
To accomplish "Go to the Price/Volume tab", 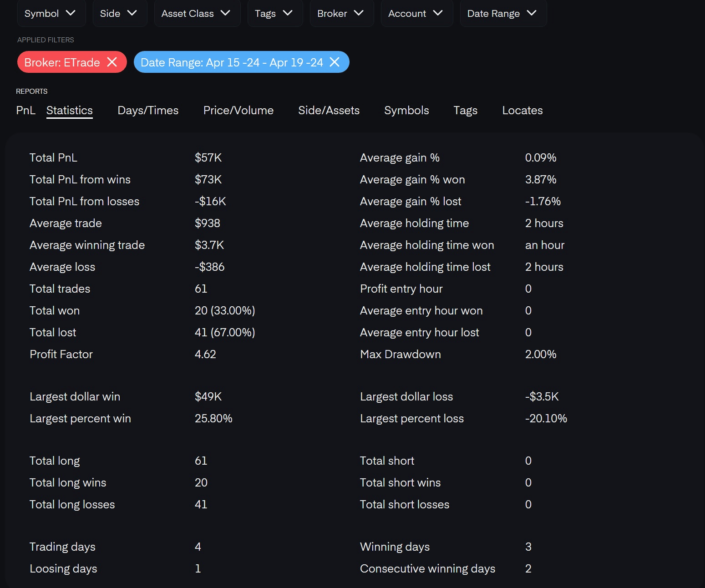I will [x=238, y=111].
